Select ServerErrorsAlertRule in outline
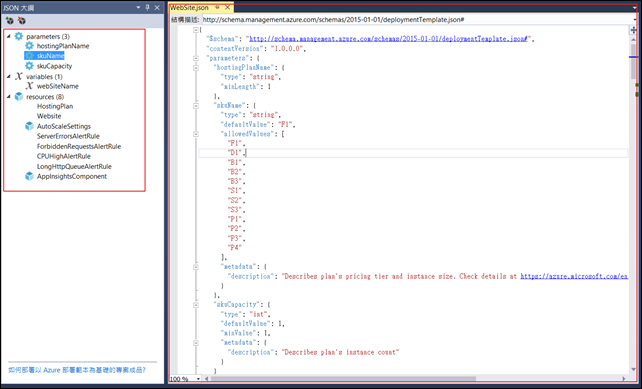The height and width of the screenshot is (389, 642). [68, 136]
